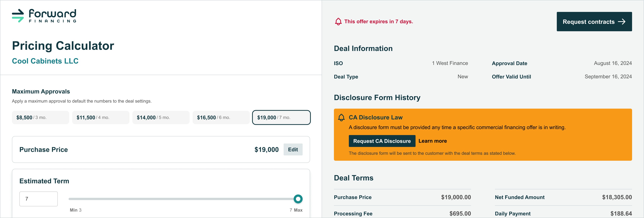644x218 pixels.
Task: Open the Learn more link
Action: click(x=433, y=141)
